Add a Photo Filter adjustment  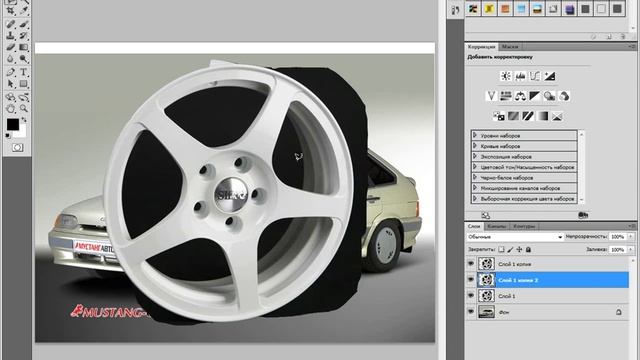coord(549,96)
